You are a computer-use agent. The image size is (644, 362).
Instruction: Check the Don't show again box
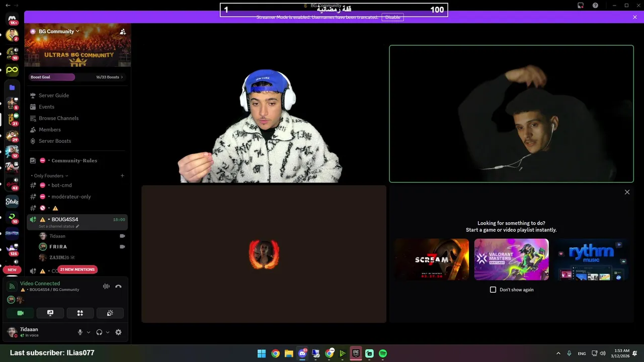[493, 290]
